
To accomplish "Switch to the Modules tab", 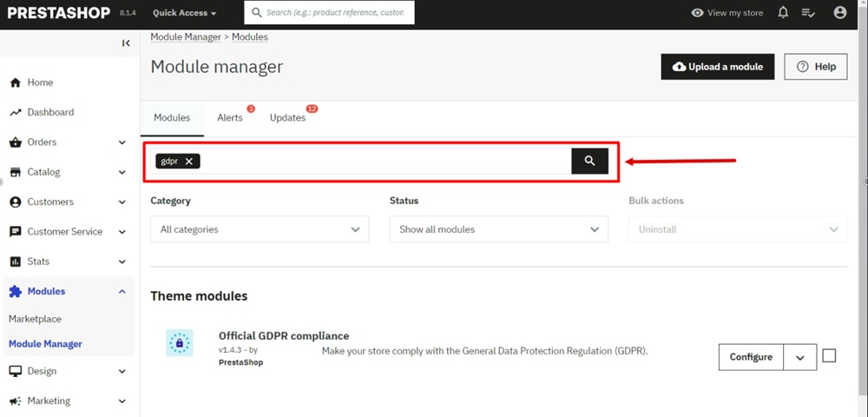I will (172, 118).
